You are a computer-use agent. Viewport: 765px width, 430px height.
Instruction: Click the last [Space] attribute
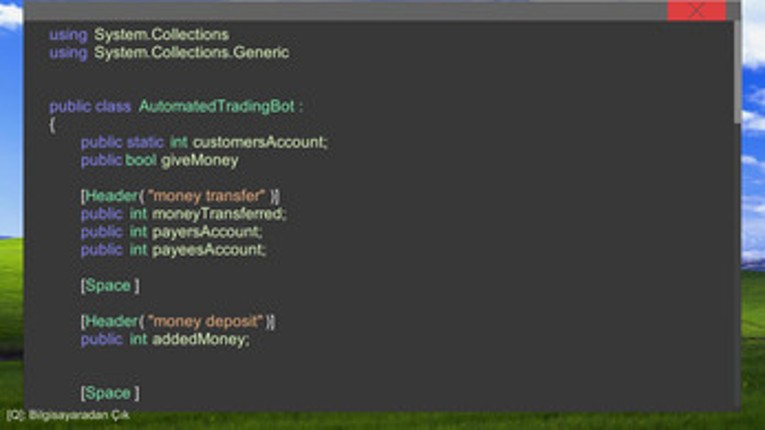coord(109,393)
